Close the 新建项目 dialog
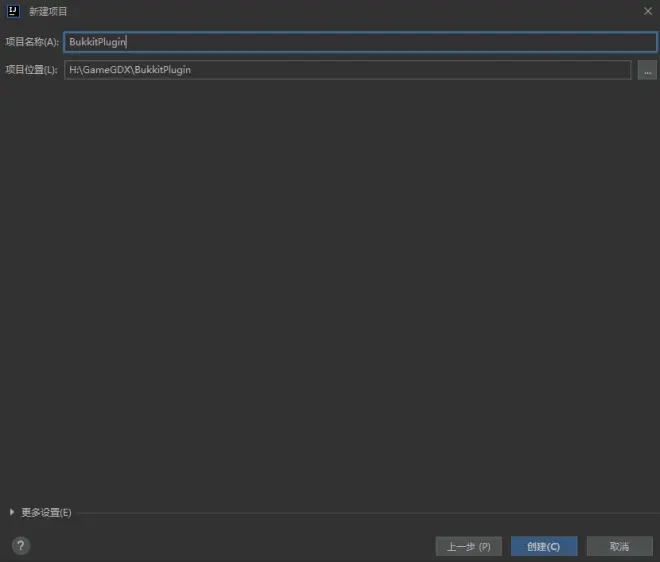Viewport: 660px width, 562px height. [x=648, y=11]
